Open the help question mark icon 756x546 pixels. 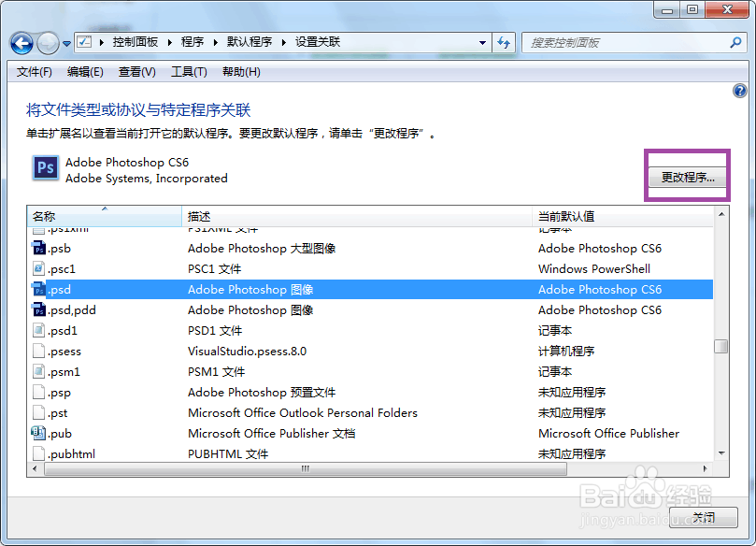tap(739, 90)
